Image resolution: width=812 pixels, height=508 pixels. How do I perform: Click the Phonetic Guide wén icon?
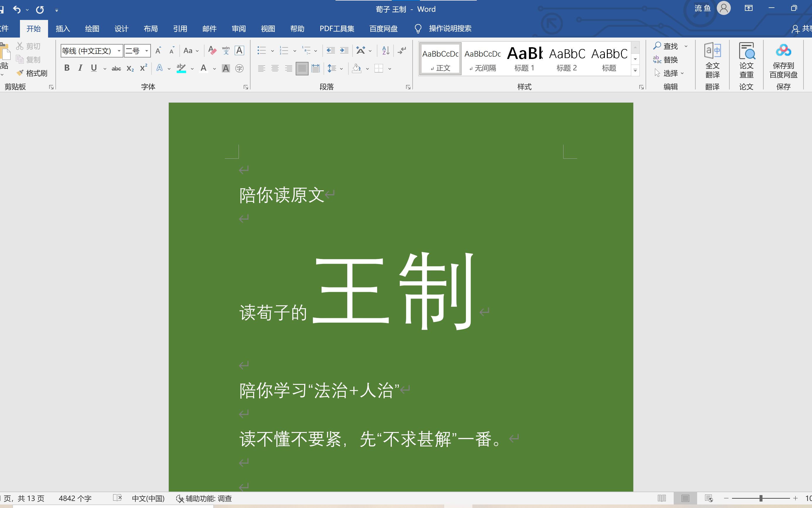226,51
